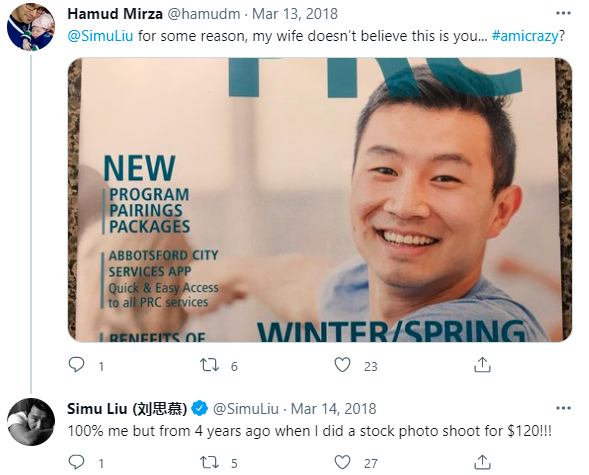Open the @SimuLiu mention link
Screen dimensions: 589x475
click(x=100, y=36)
